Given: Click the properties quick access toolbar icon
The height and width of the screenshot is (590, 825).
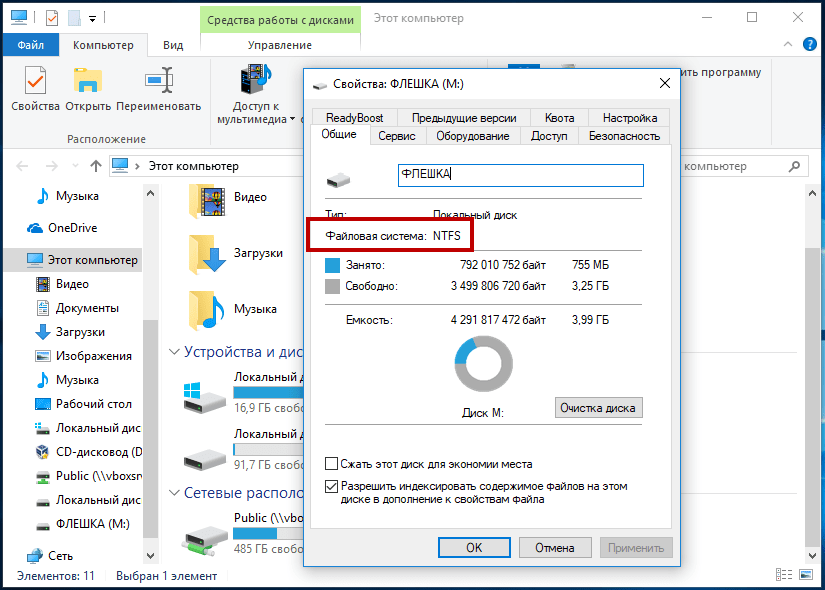Looking at the screenshot, I should pos(52,18).
